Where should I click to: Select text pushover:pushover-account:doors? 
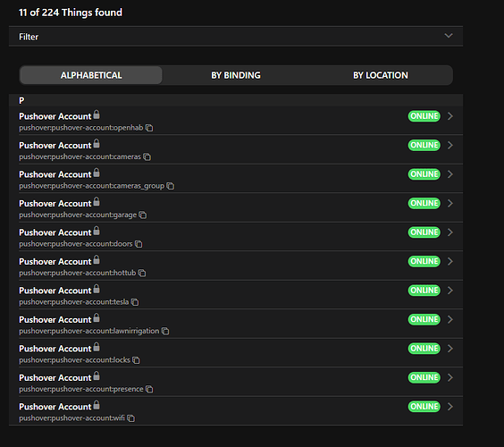[x=76, y=244]
